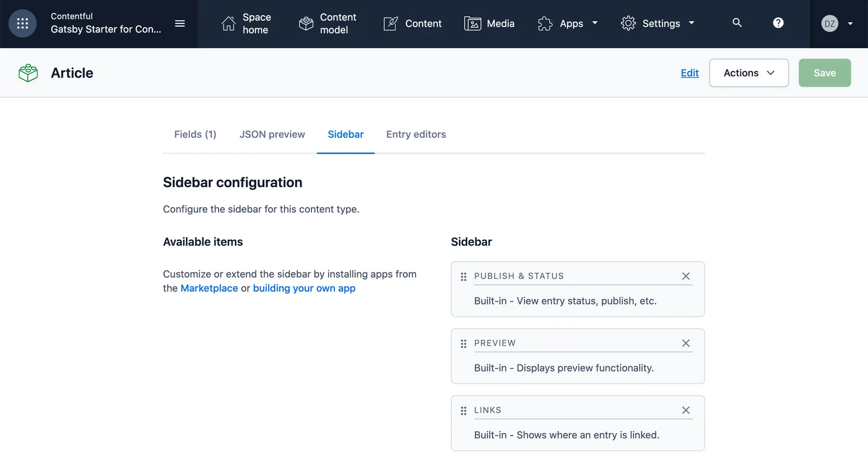Select the Sidebar tab
868x459 pixels.
pos(346,134)
